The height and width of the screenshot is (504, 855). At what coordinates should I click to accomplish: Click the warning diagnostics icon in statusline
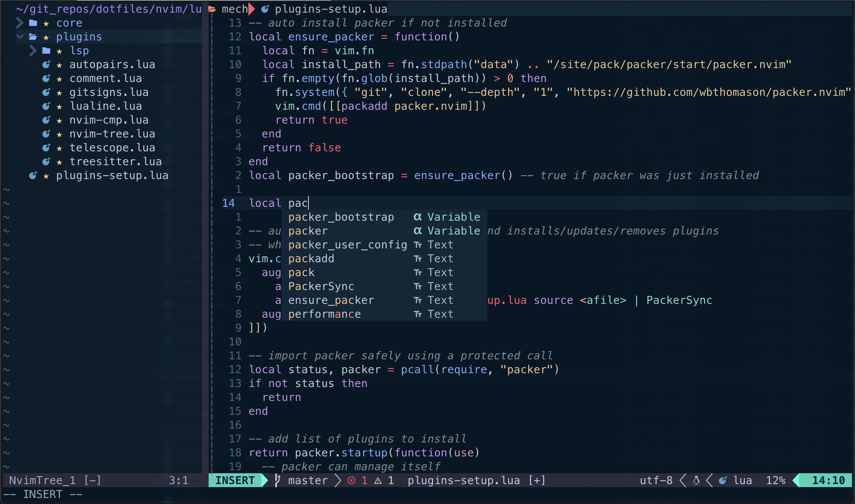click(x=378, y=480)
